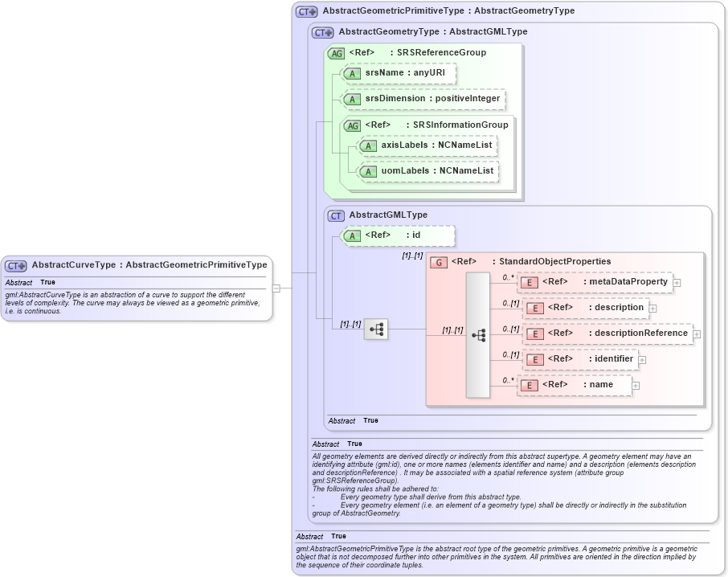
Task: Collapse the AbstractCurveType node
Action: point(276,288)
